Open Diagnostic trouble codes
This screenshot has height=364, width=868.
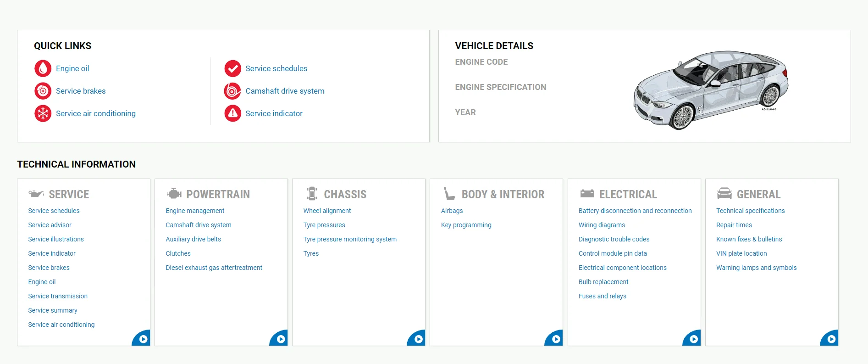614,239
